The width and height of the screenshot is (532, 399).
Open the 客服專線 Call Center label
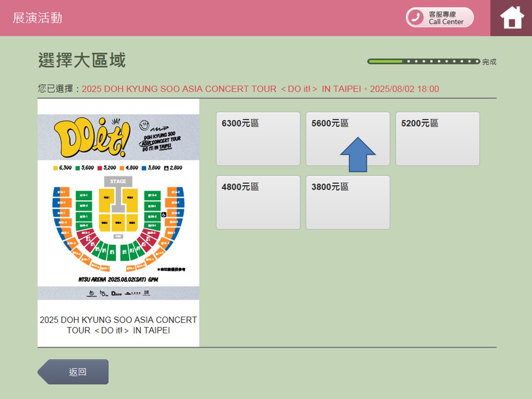pyautogui.click(x=446, y=18)
